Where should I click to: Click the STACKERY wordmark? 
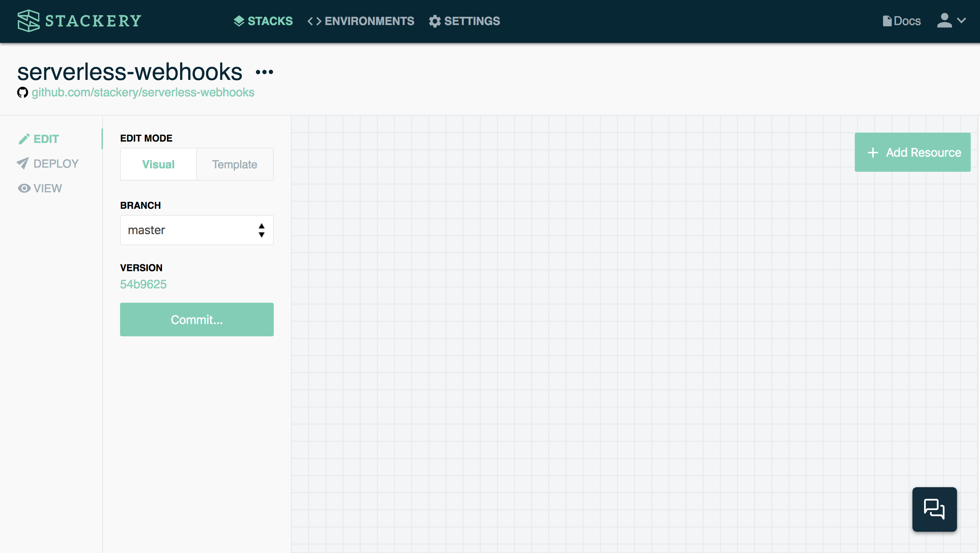(x=93, y=21)
